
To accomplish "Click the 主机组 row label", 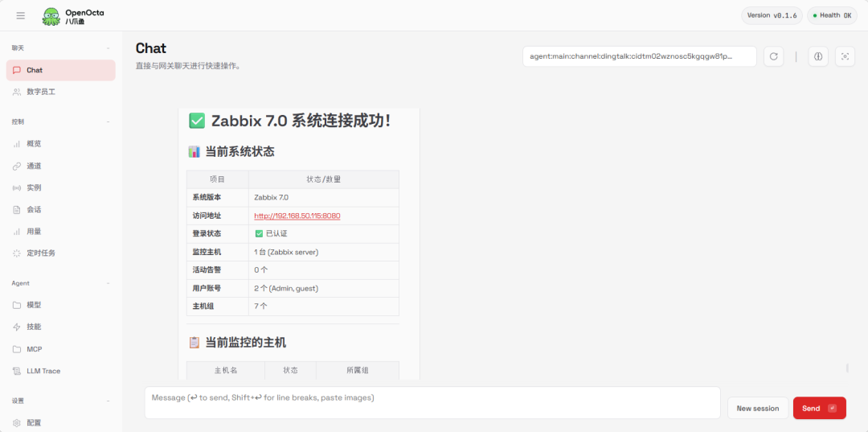I will pos(203,307).
